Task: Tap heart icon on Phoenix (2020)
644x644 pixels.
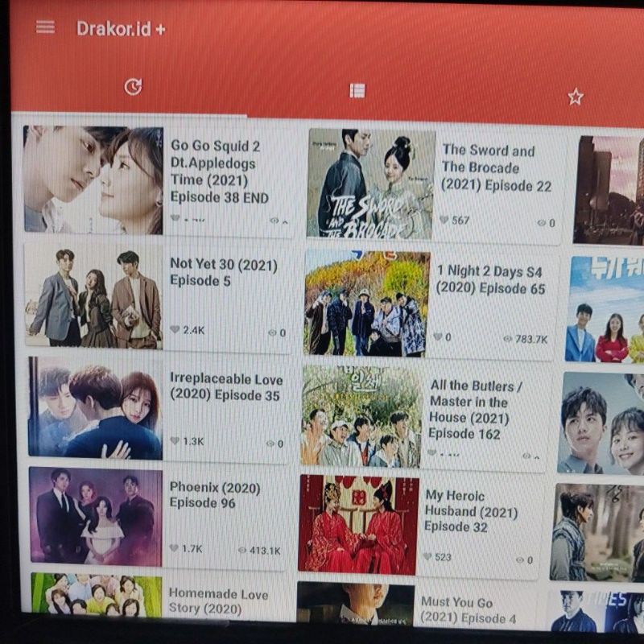Action: (174, 549)
